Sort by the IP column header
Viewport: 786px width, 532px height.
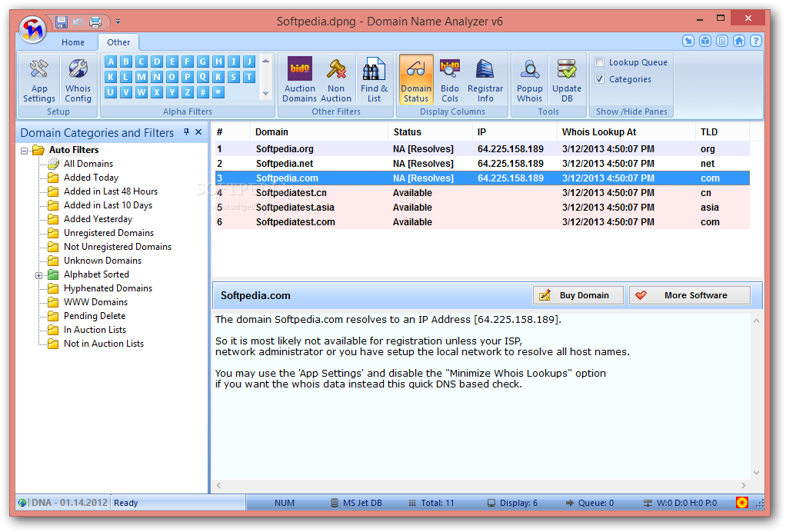click(515, 132)
